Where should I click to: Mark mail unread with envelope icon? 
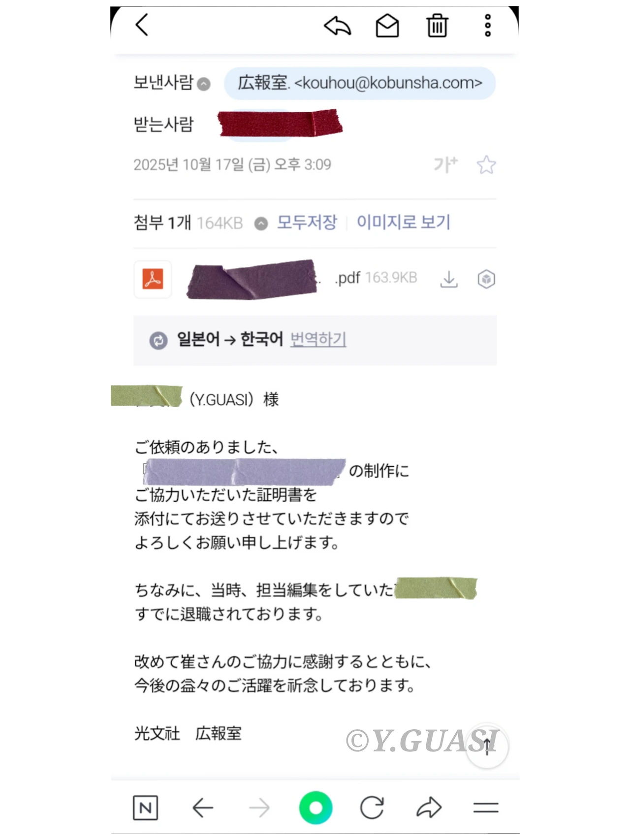point(387,26)
